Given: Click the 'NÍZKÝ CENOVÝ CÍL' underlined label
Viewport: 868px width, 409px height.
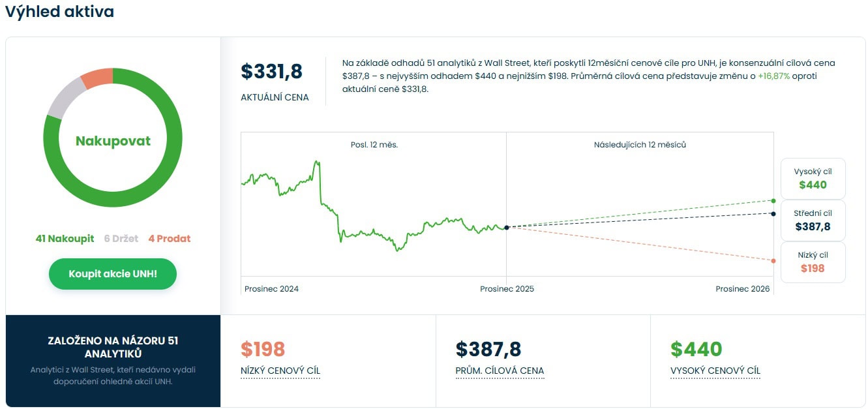Looking at the screenshot, I should (x=280, y=371).
